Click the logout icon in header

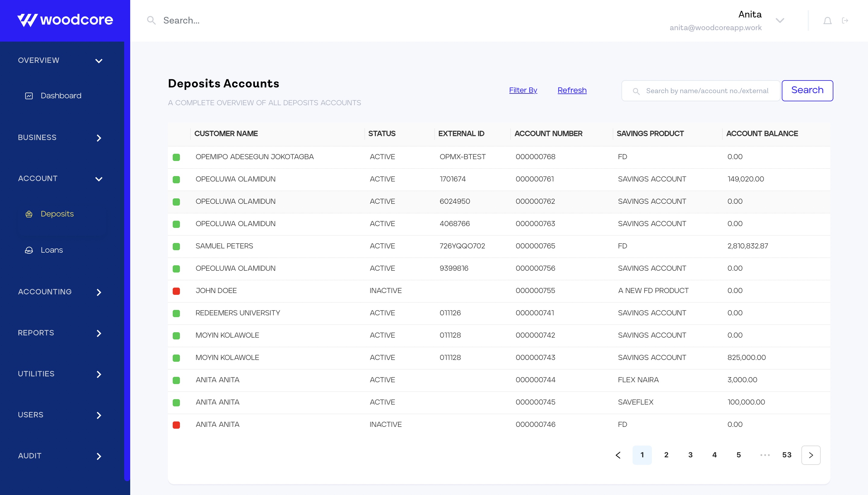pos(845,21)
